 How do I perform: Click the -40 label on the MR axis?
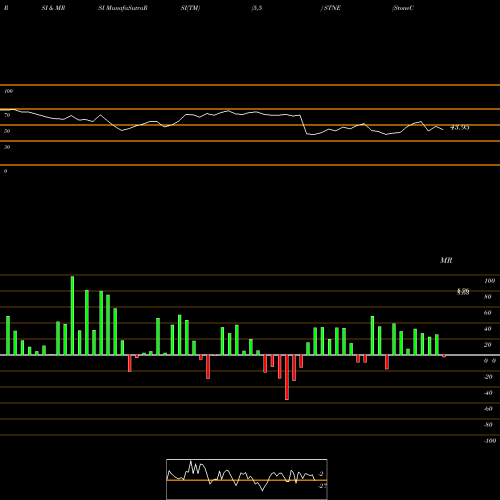[488, 393]
